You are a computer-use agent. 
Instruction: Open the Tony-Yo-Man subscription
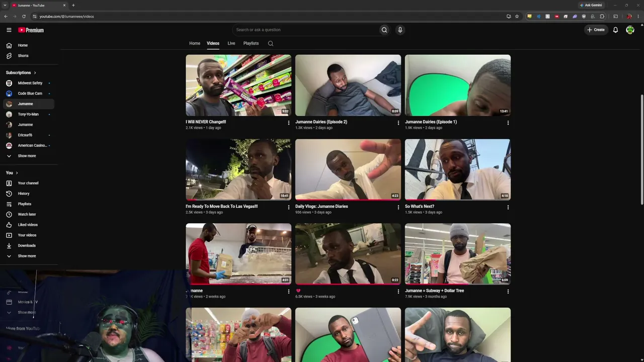coord(29,114)
